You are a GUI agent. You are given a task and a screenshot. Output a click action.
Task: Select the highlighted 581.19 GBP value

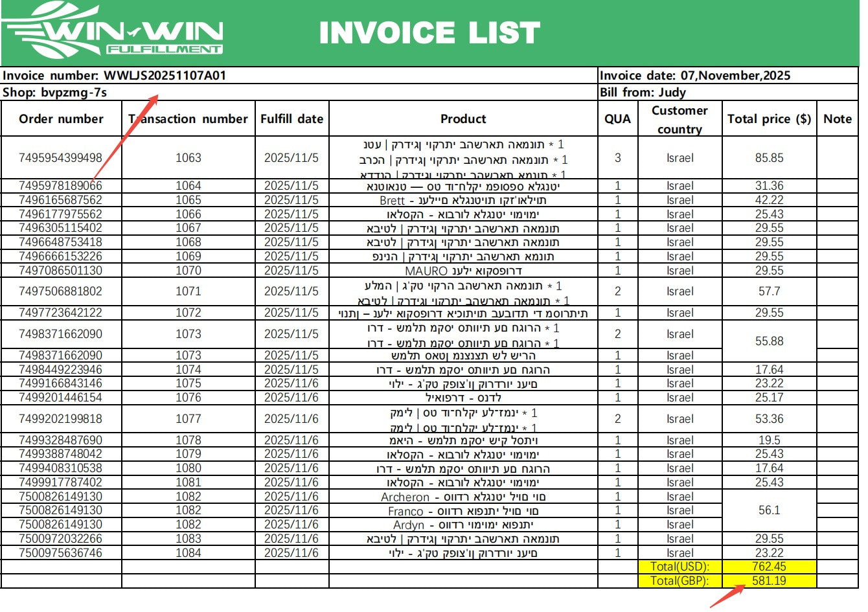769,581
